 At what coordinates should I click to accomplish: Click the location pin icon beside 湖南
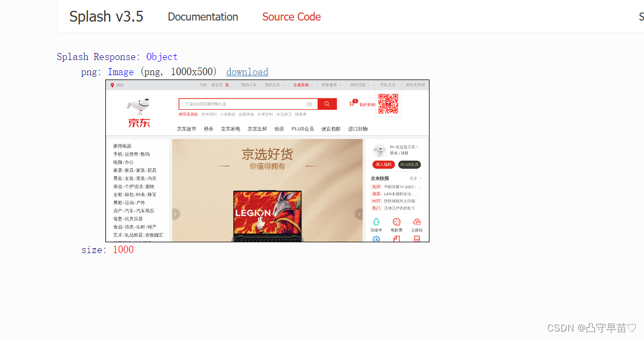(112, 85)
